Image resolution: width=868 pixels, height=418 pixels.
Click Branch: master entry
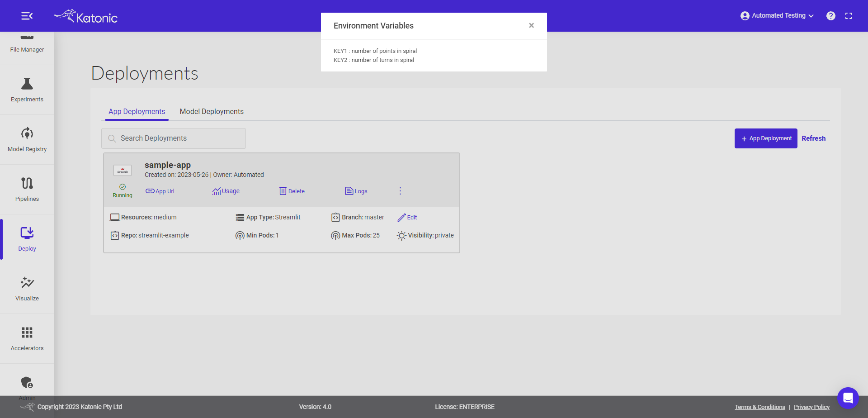point(358,218)
